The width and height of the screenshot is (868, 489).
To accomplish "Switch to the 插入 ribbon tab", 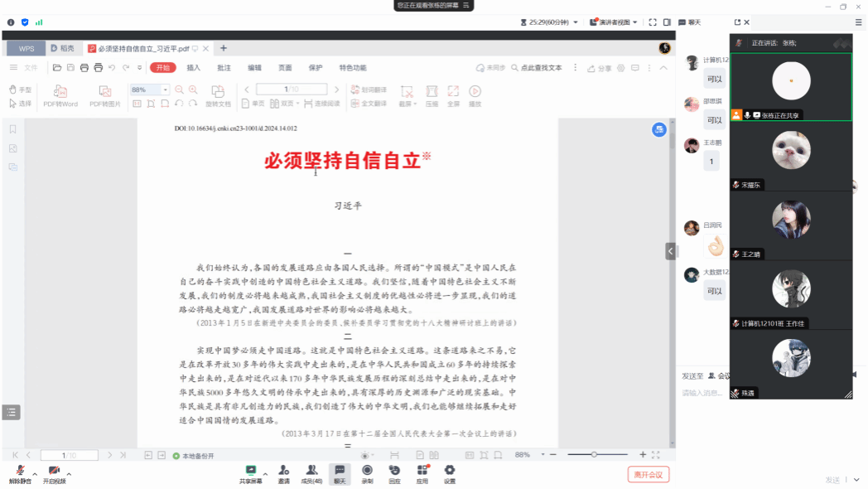I will 194,68.
